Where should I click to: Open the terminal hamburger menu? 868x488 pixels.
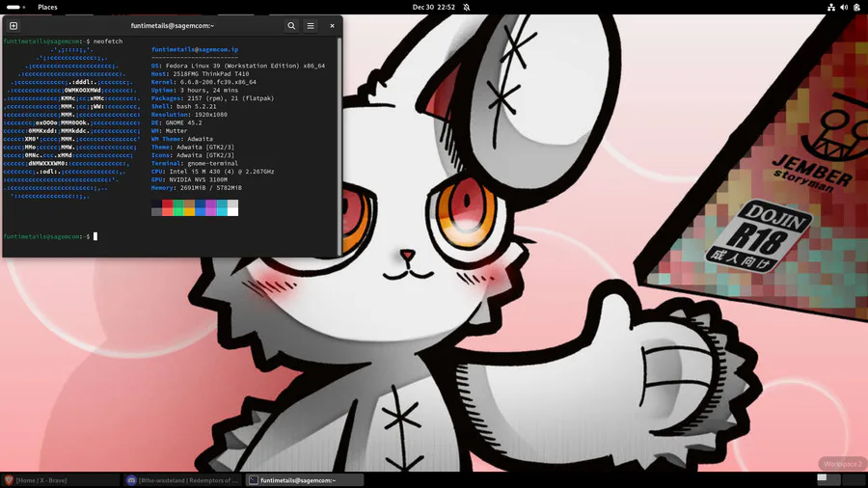tap(311, 25)
